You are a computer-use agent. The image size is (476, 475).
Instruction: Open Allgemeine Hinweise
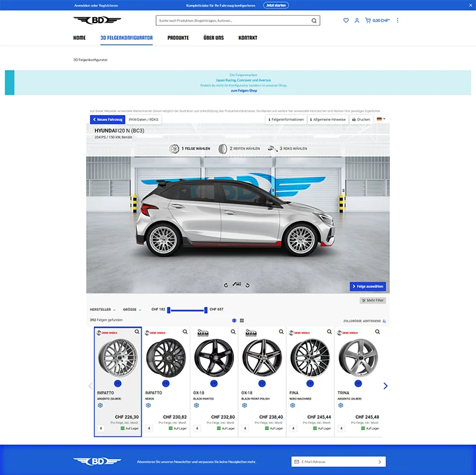(328, 120)
